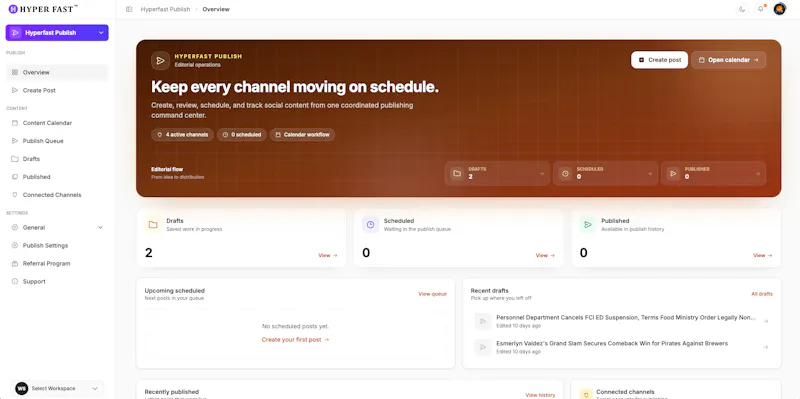Open Published in the sidebar
The image size is (800, 399).
[x=57, y=177]
